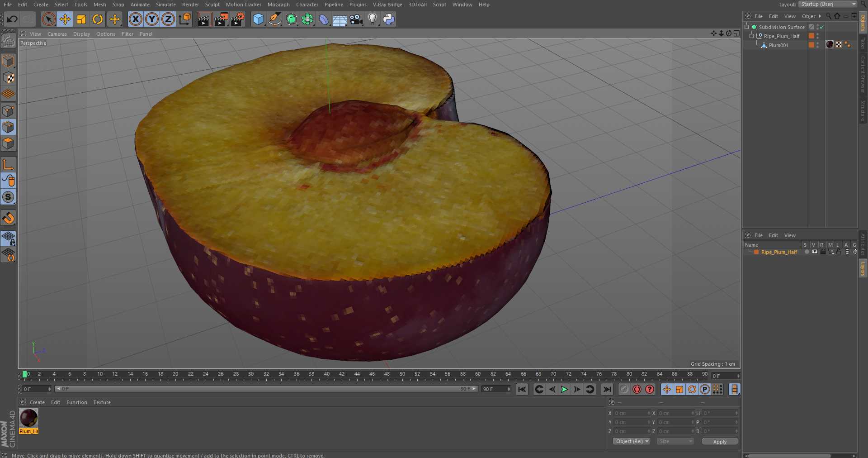Open the Simulate menu
This screenshot has height=458, width=868.
click(x=166, y=5)
